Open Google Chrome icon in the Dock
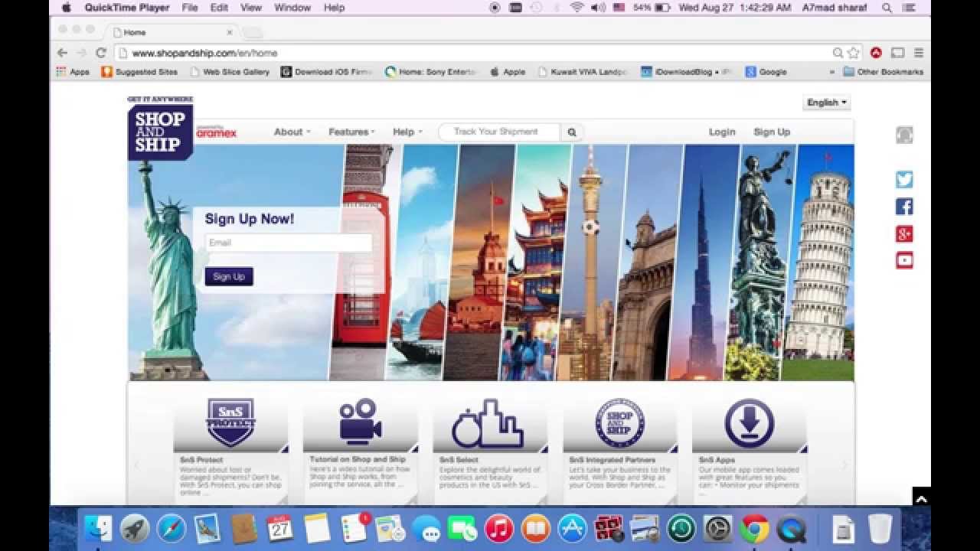Screen dimensions: 980x551 tap(754, 529)
